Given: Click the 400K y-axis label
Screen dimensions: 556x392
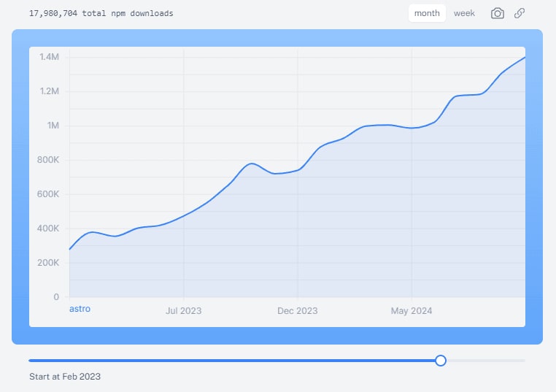Looking at the screenshot, I should click(47, 228).
